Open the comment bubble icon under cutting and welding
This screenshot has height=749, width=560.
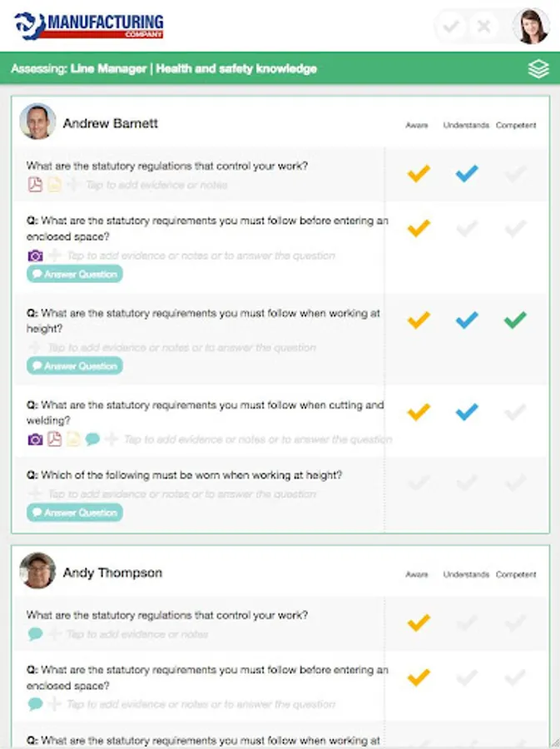tap(92, 439)
